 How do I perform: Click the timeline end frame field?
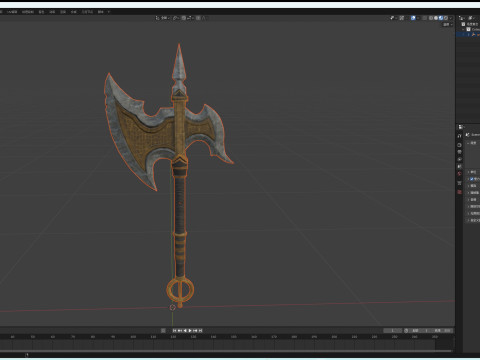(440, 331)
